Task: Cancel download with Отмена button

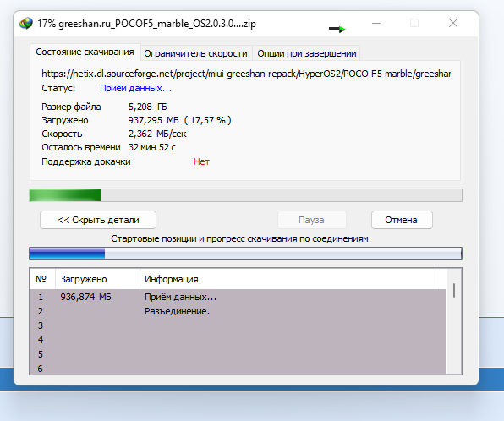Action: (x=402, y=220)
